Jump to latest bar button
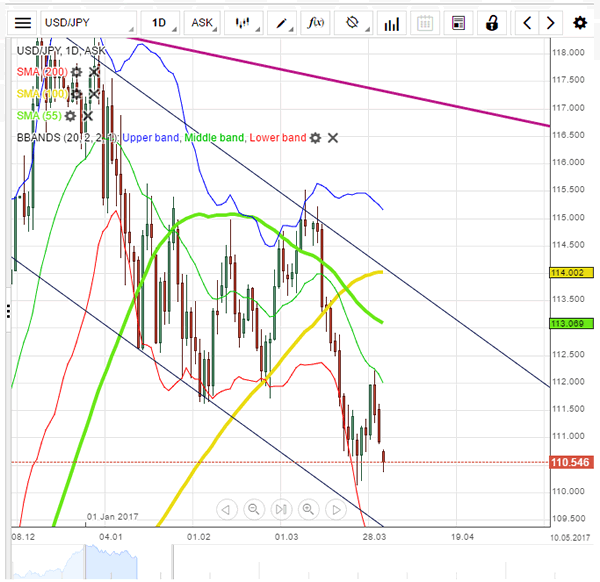Viewport: 600px width, 582px height. point(281,509)
